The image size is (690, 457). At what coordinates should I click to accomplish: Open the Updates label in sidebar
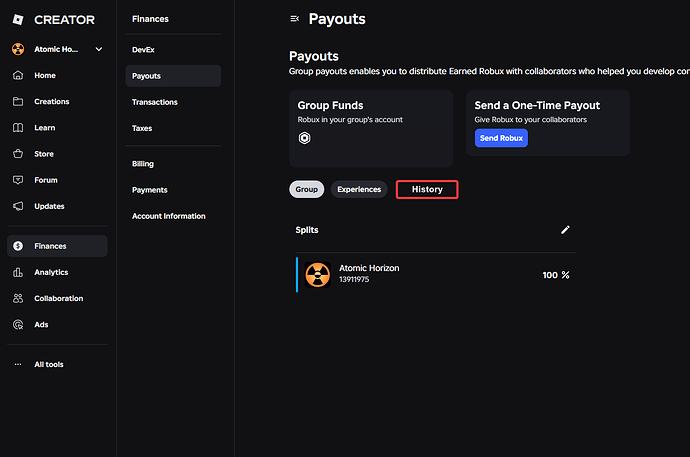pos(49,206)
